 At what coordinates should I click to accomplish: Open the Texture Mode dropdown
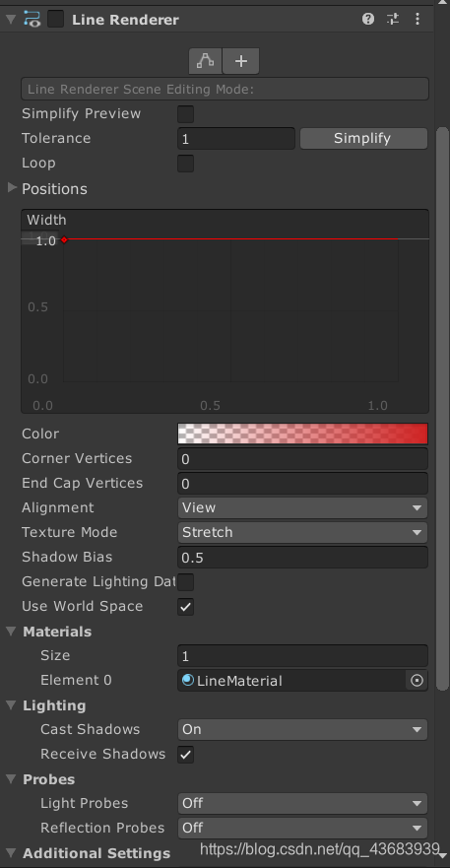(302, 533)
